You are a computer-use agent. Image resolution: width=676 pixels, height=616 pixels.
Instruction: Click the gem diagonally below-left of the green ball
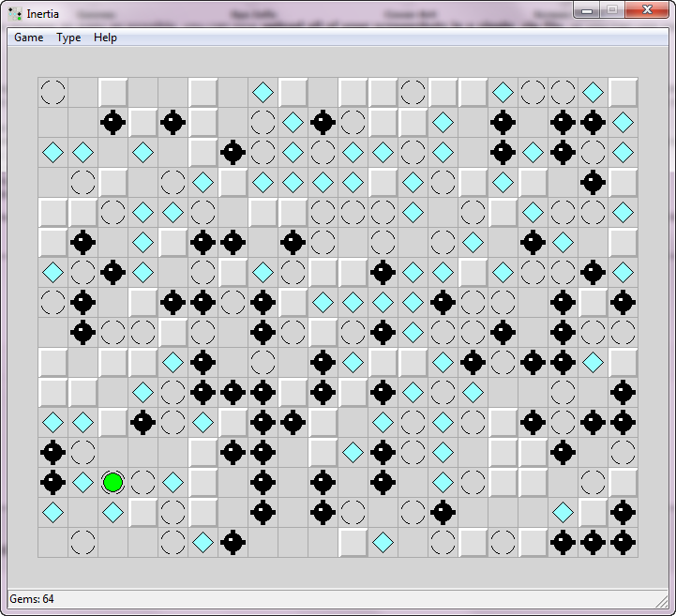(x=53, y=512)
